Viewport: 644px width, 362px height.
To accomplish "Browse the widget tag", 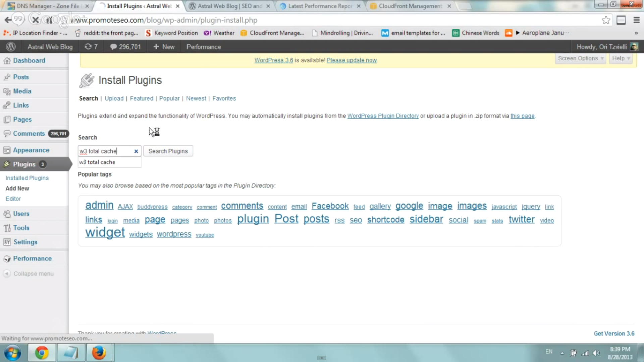I will (x=105, y=232).
